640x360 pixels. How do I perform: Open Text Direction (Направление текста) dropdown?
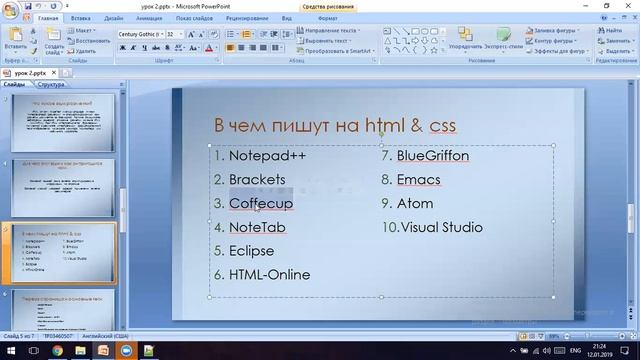point(329,31)
